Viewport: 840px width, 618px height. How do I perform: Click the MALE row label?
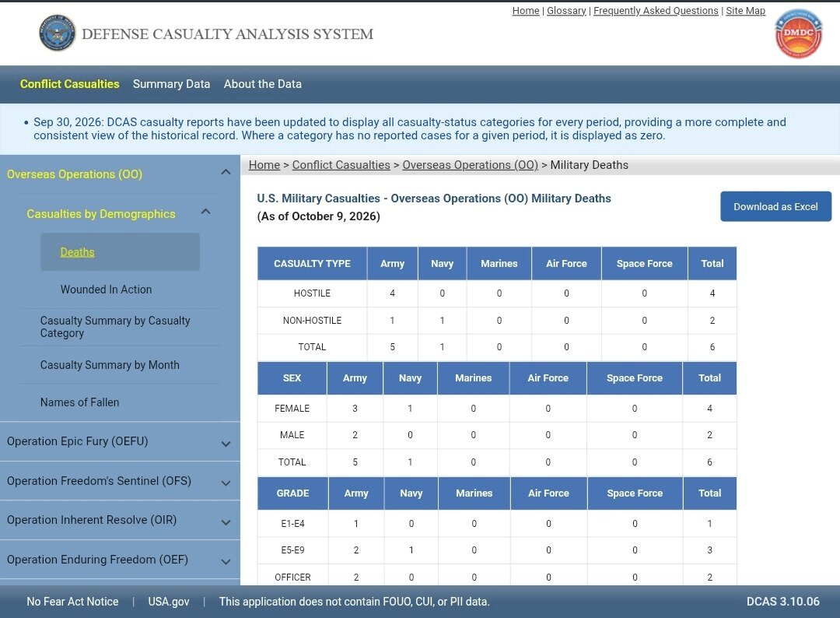click(292, 435)
